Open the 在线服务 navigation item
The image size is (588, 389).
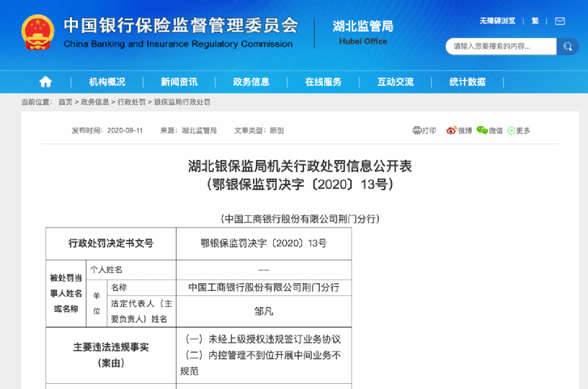coord(323,81)
